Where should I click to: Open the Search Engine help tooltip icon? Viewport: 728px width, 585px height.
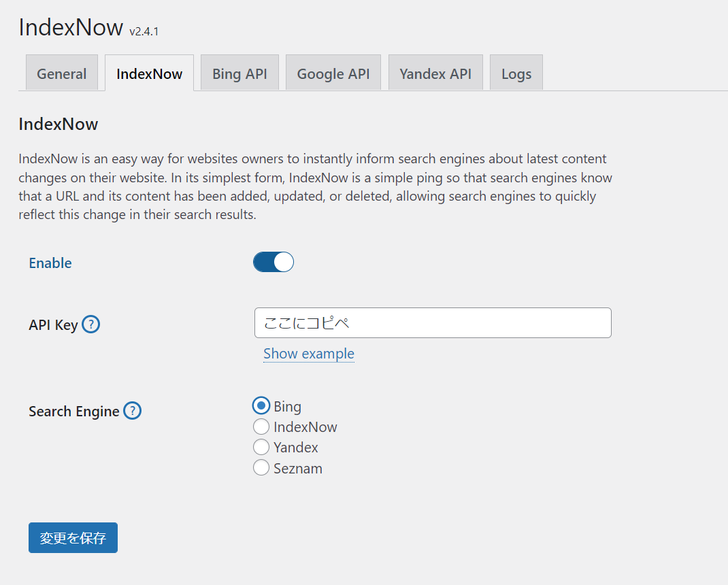(133, 411)
